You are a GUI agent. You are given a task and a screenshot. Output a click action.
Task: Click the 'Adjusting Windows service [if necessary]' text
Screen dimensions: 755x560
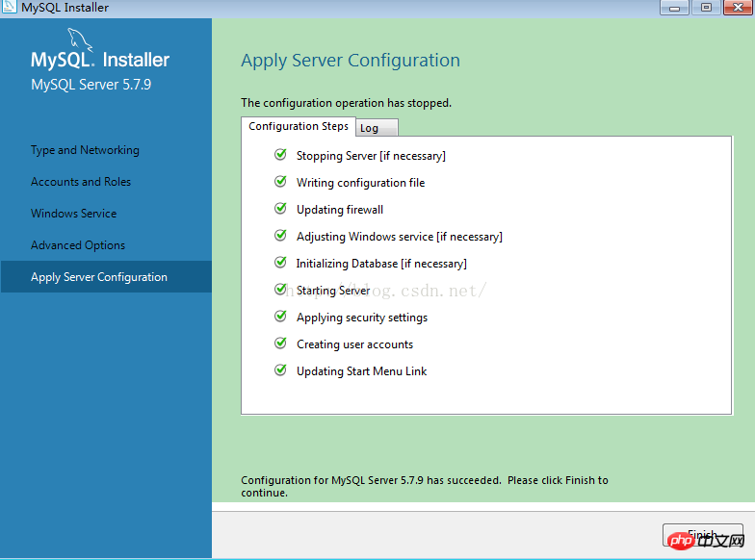399,237
